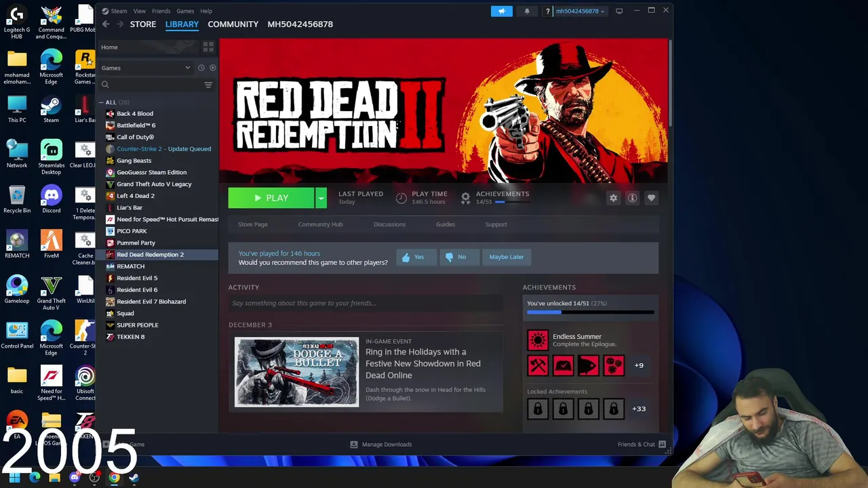Screen dimensions: 868x488
Task: Open library advanced filter options
Action: click(208, 85)
